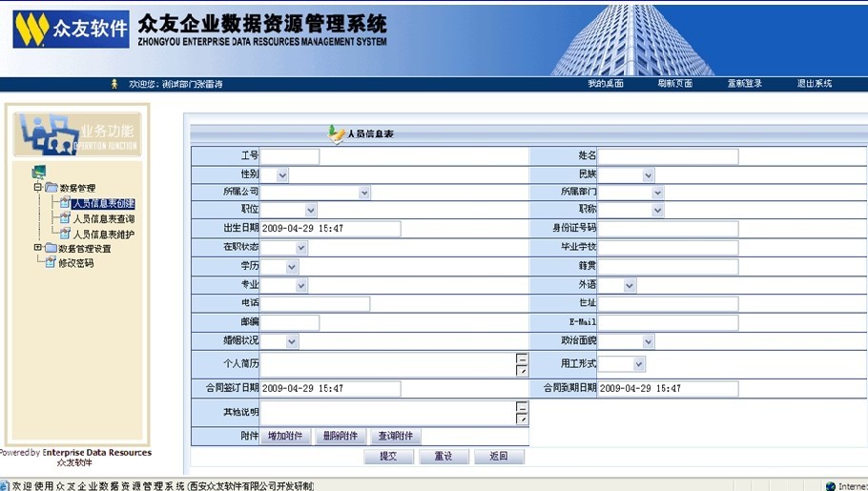
Task: Click the computer icon at tree root
Action: pos(38,173)
